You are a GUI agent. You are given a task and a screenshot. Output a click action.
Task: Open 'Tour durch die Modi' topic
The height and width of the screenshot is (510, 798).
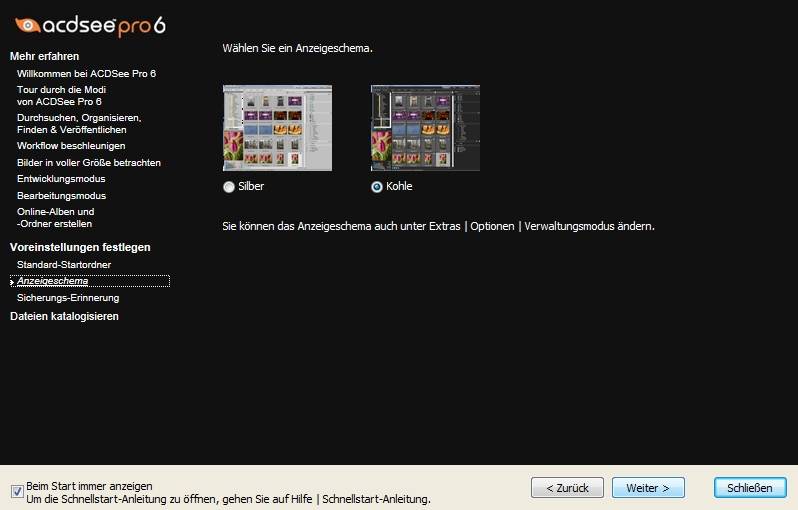61,96
